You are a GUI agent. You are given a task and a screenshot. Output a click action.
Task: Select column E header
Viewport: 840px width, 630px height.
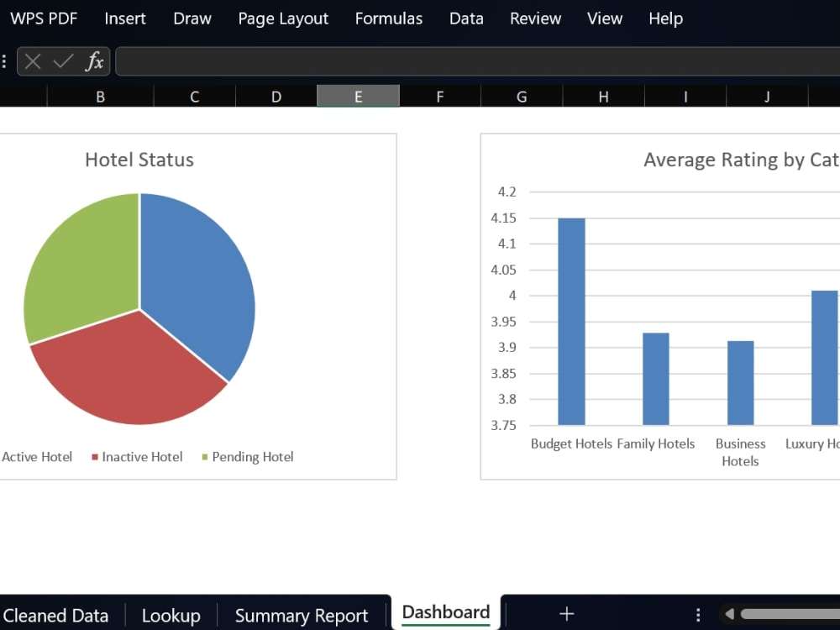tap(359, 97)
